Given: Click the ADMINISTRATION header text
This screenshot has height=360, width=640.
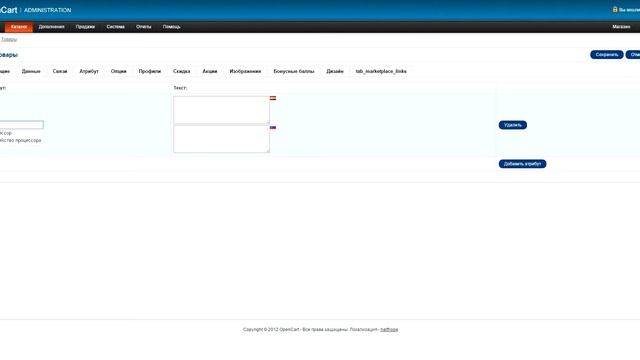Looking at the screenshot, I should point(47,10).
